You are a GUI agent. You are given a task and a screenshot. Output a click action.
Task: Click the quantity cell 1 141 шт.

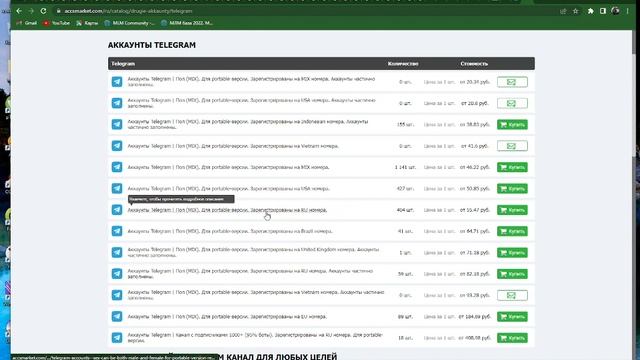[405, 167]
